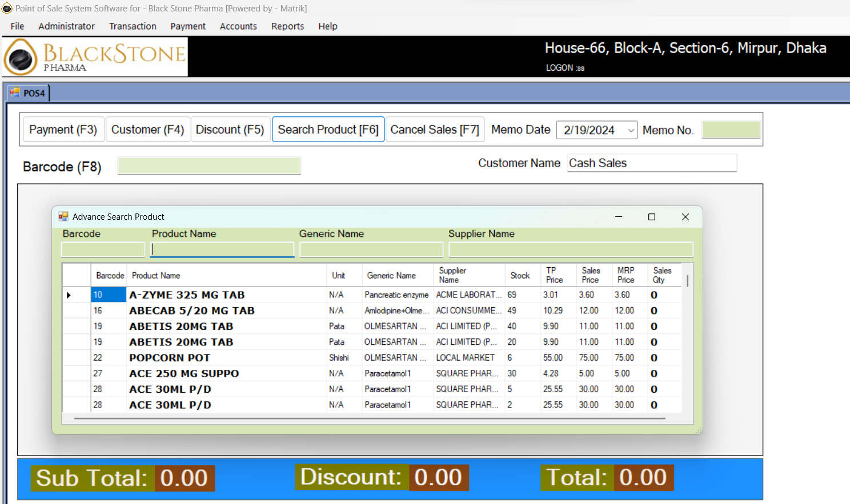This screenshot has width=850, height=504.
Task: Sort by Barcode column header
Action: [x=110, y=275]
